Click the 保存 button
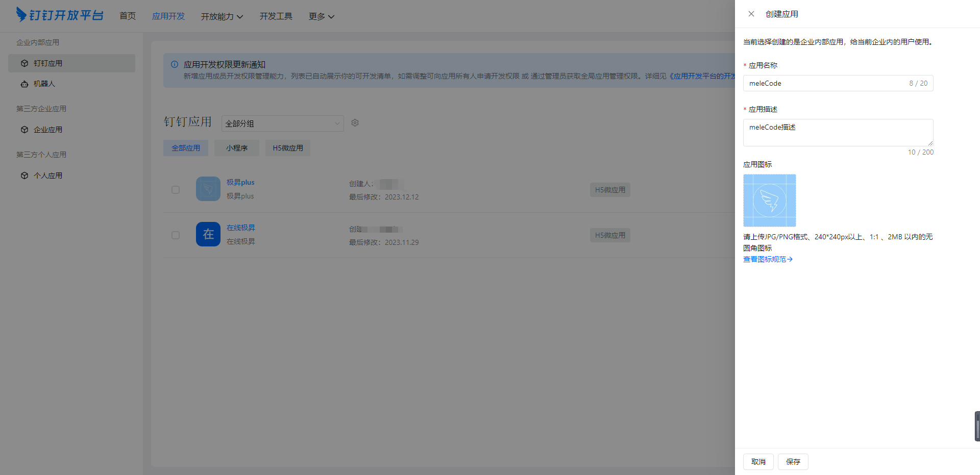The image size is (980, 475). tap(793, 462)
